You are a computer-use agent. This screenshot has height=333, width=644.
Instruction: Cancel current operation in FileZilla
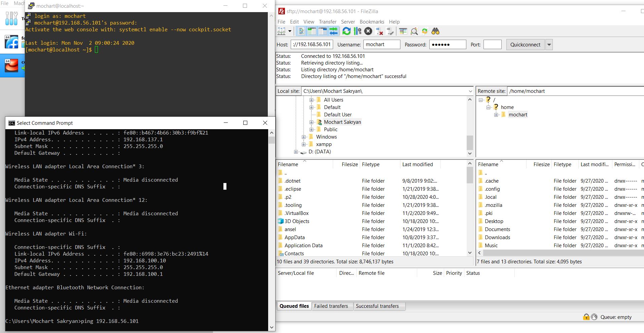(x=368, y=31)
